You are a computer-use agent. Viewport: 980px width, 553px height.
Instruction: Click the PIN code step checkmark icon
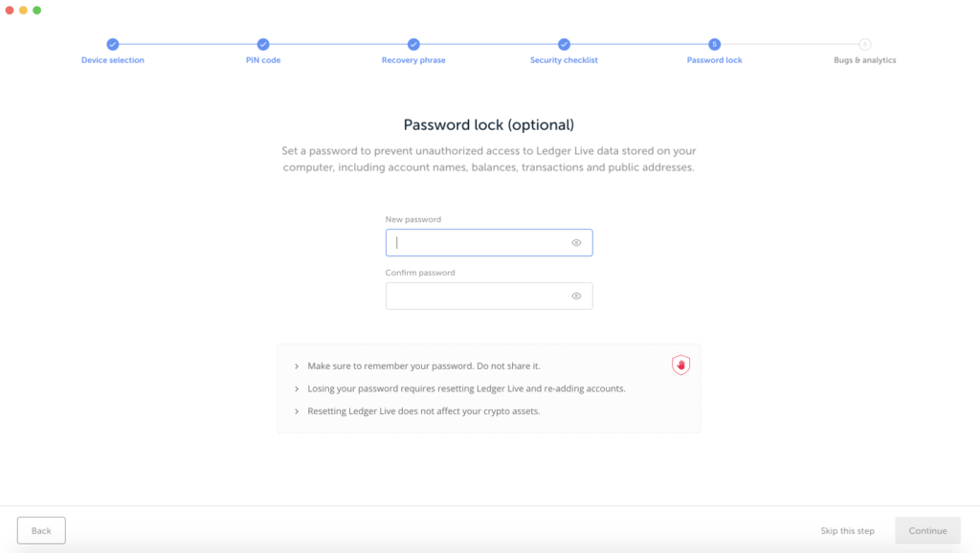coord(263,44)
